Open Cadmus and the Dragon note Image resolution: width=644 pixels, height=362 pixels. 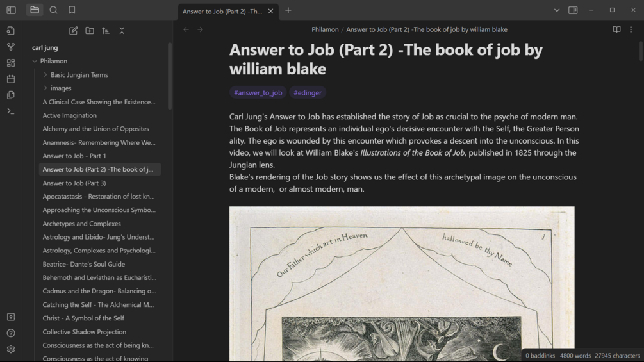coord(99,291)
